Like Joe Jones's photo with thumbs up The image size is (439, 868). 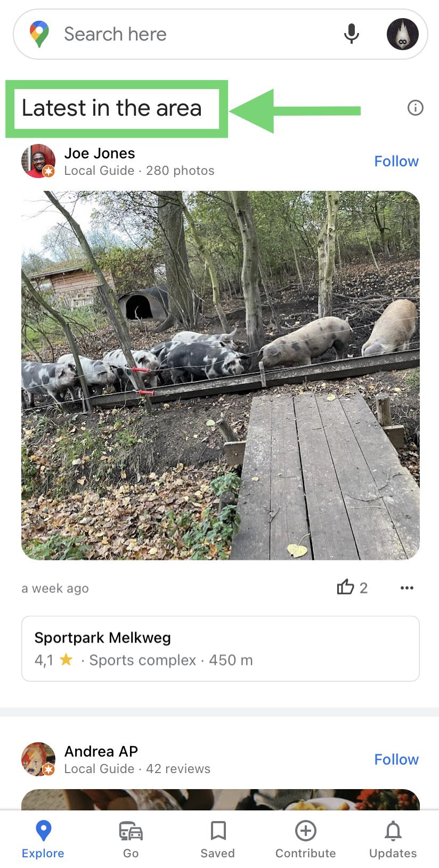click(346, 588)
